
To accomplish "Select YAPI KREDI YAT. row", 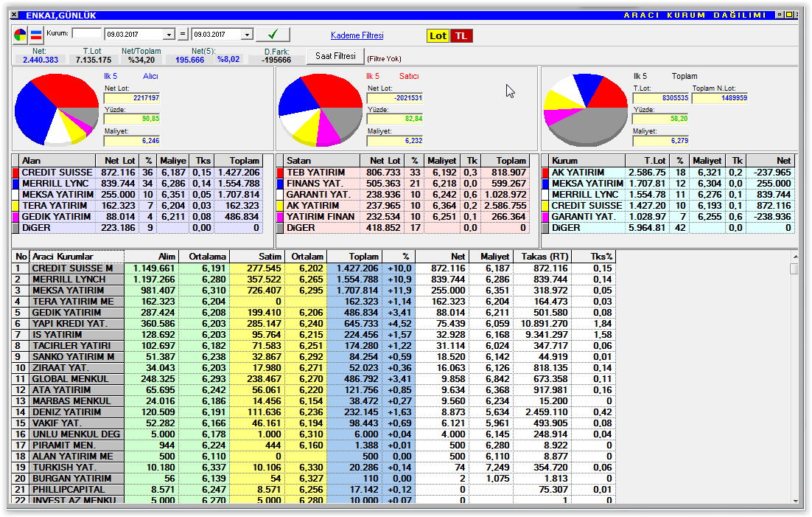I will [313, 324].
